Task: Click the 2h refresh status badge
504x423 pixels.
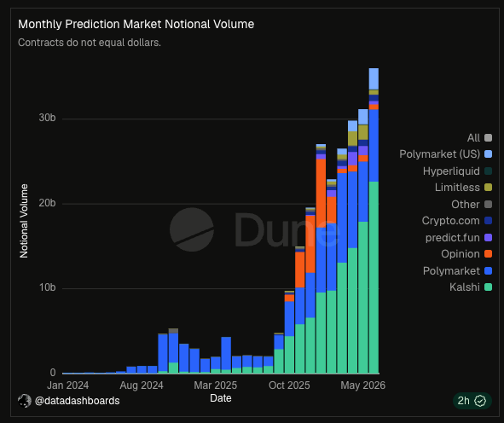Action: pos(472,401)
